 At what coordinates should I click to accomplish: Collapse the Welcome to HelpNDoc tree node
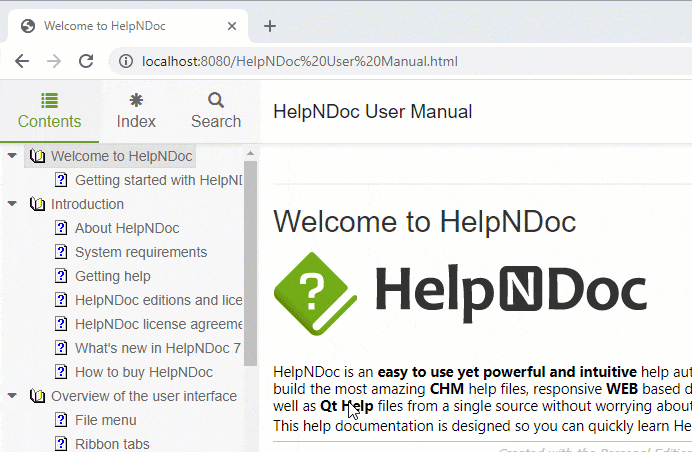coord(12,155)
